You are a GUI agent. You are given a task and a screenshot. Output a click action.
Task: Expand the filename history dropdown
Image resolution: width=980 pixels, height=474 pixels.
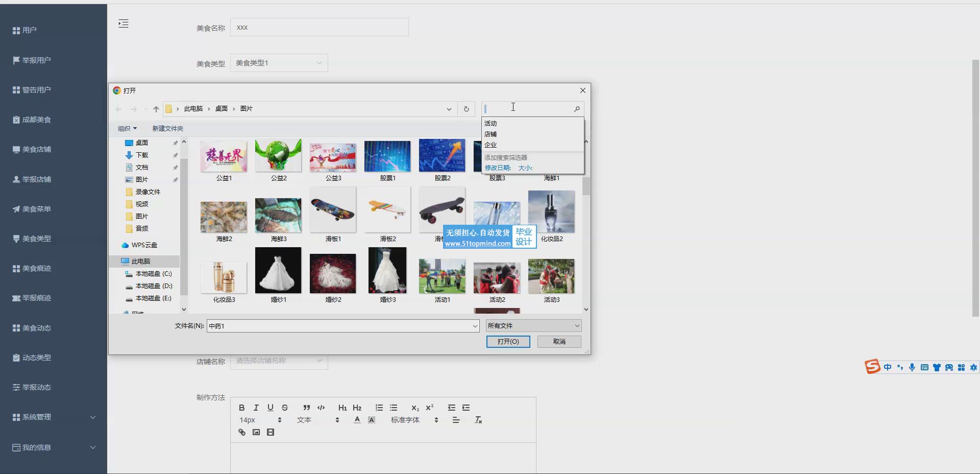[475, 326]
